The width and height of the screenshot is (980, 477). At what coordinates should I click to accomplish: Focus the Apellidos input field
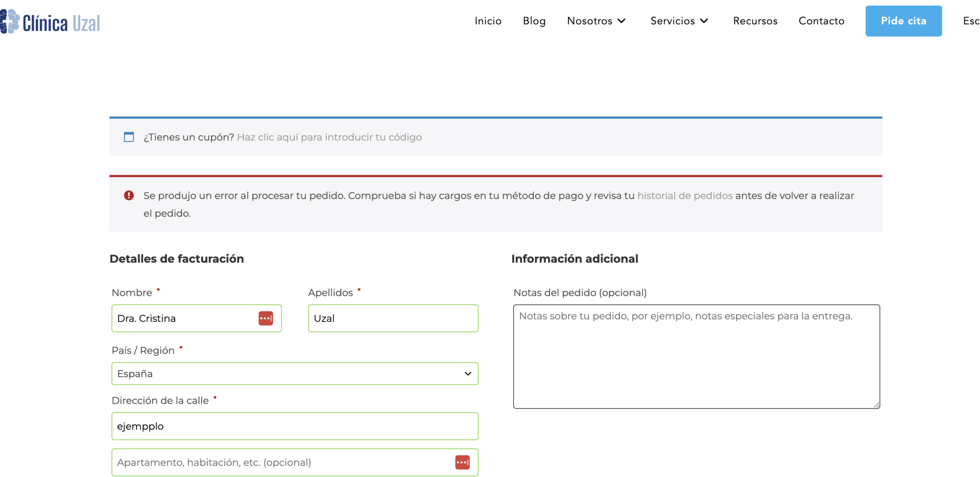[x=393, y=318]
